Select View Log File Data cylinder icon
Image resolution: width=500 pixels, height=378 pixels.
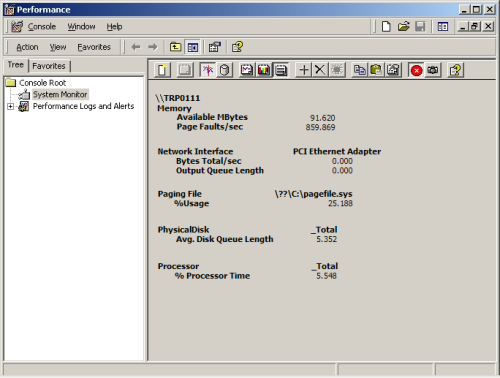click(x=225, y=70)
